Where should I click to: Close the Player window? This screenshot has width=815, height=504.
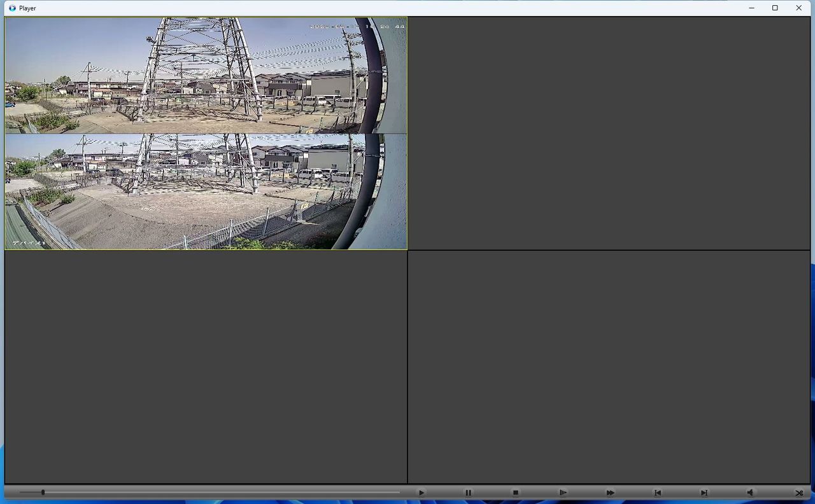coord(798,8)
